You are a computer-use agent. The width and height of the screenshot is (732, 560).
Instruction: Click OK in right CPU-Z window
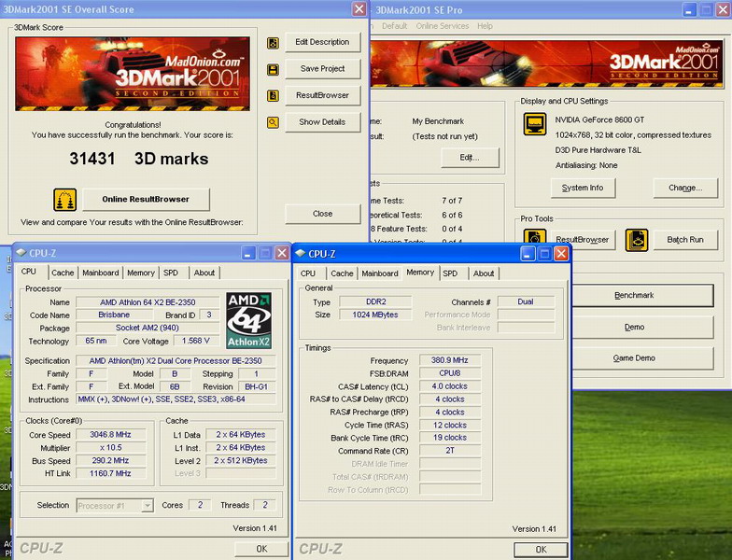point(542,550)
